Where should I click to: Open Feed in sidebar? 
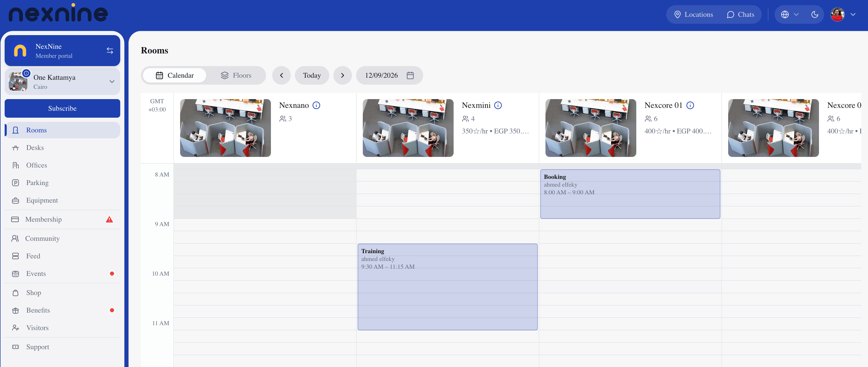pos(62,256)
